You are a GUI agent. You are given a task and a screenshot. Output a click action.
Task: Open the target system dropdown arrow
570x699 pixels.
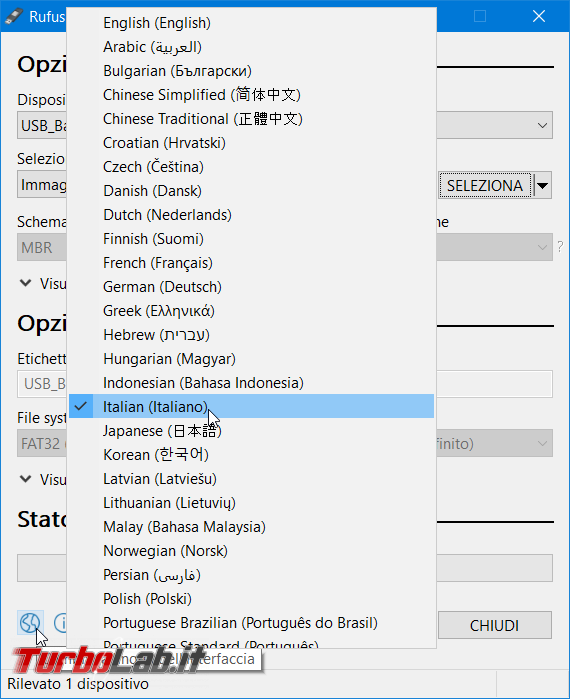[542, 247]
